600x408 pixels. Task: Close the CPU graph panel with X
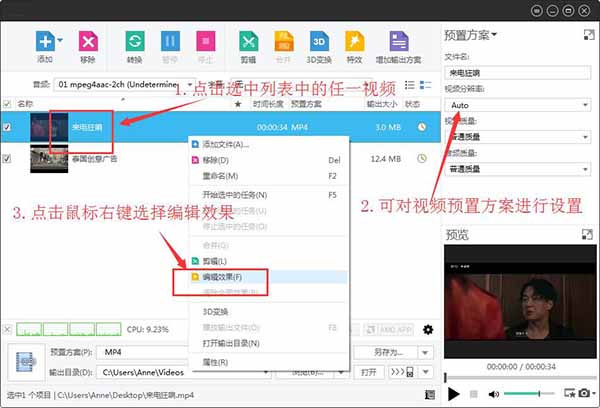click(x=7, y=329)
